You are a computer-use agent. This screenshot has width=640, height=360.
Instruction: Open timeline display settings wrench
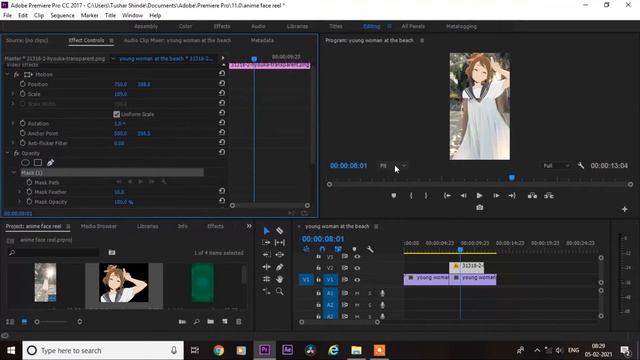(x=370, y=249)
